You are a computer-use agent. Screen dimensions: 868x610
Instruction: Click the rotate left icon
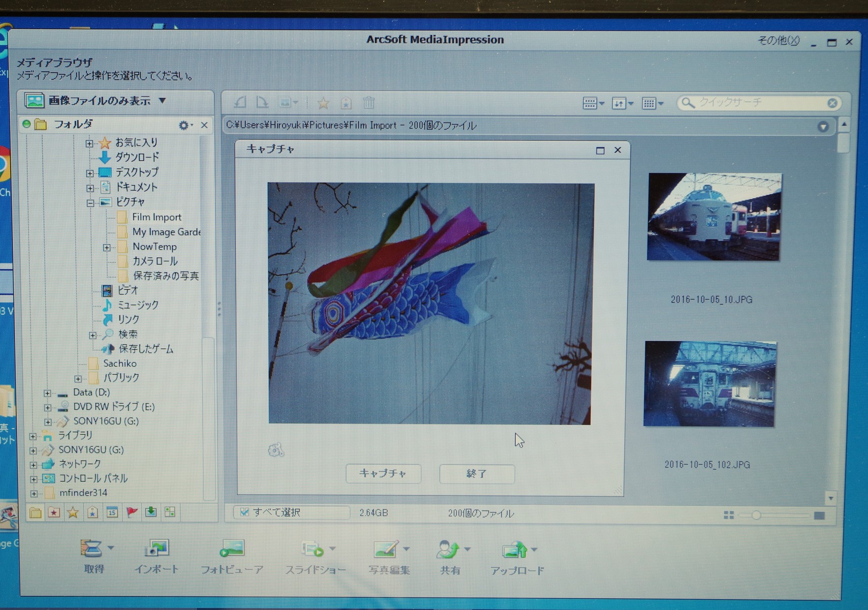(x=240, y=102)
